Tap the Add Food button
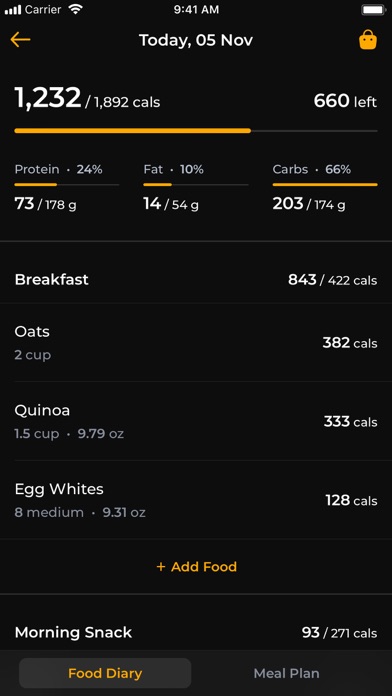 click(196, 567)
